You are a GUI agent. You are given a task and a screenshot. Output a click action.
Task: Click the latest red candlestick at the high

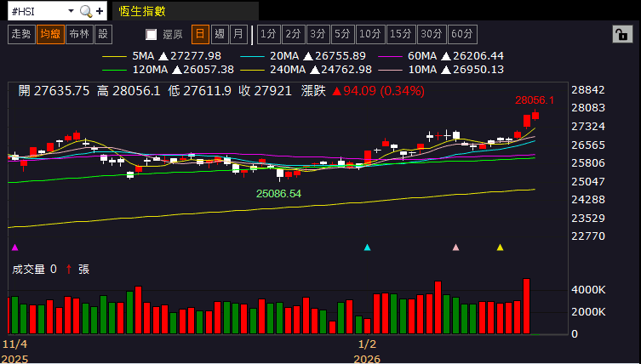(x=535, y=116)
